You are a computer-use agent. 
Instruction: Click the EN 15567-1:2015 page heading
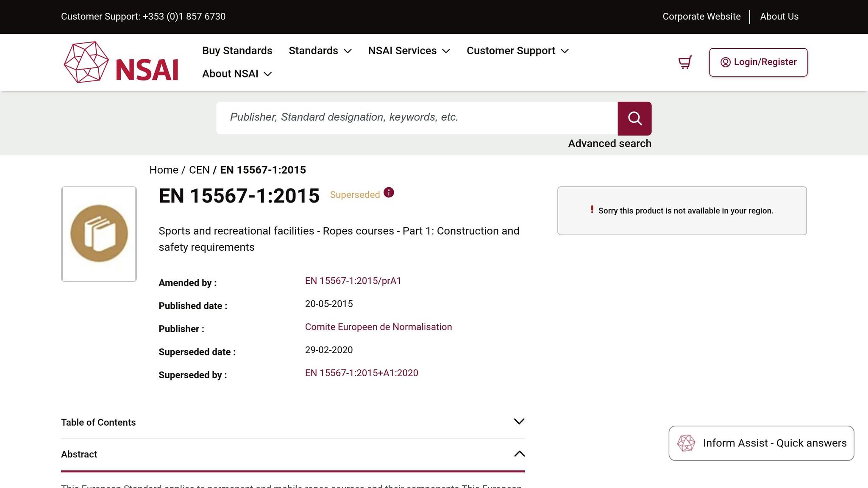coord(239,196)
